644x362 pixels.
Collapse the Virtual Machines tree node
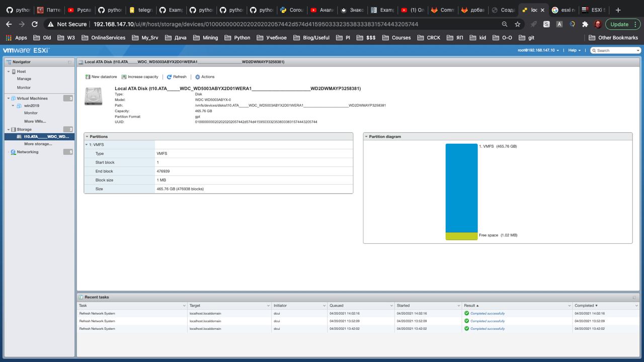click(9, 99)
